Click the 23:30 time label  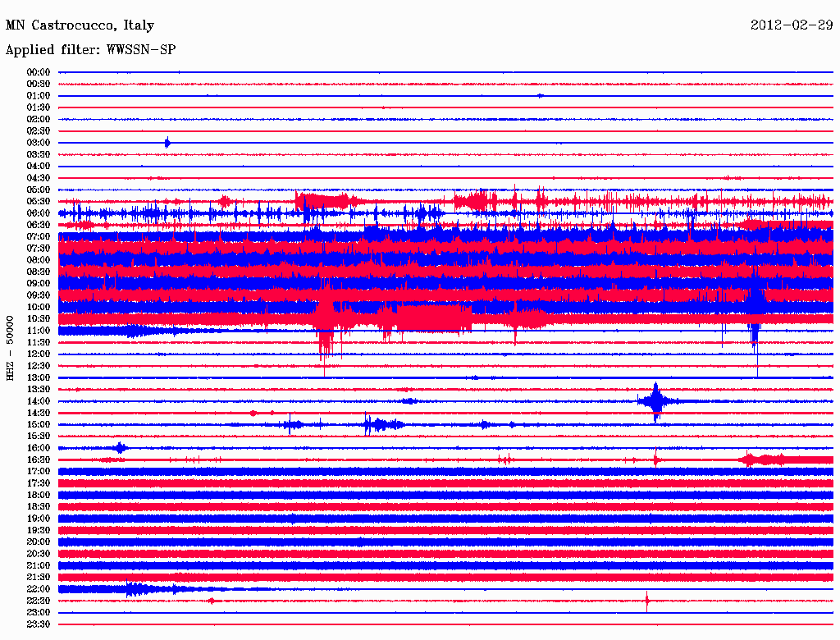tap(39, 624)
